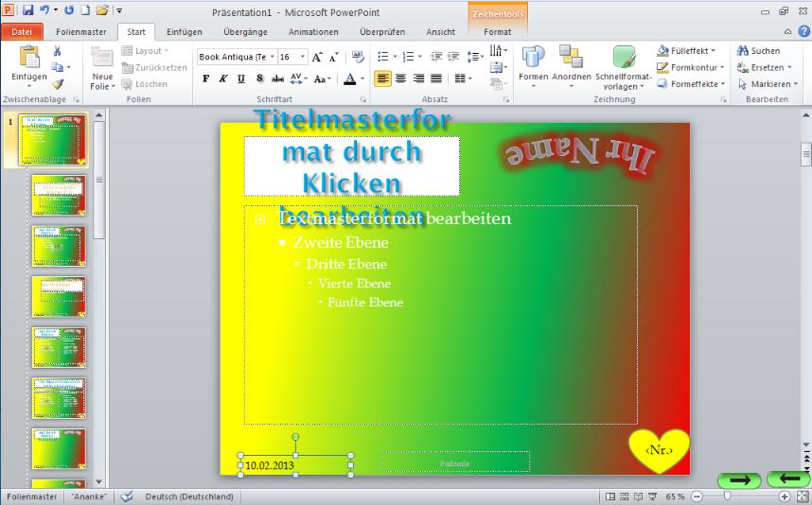Open the Anordnen arrange tool
812x505 pixels.
[x=571, y=59]
